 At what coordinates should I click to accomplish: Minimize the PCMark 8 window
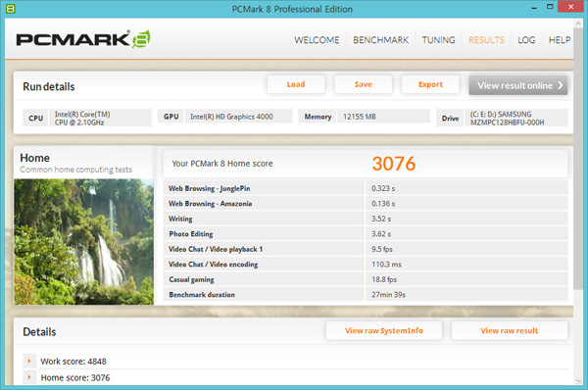pos(534,8)
